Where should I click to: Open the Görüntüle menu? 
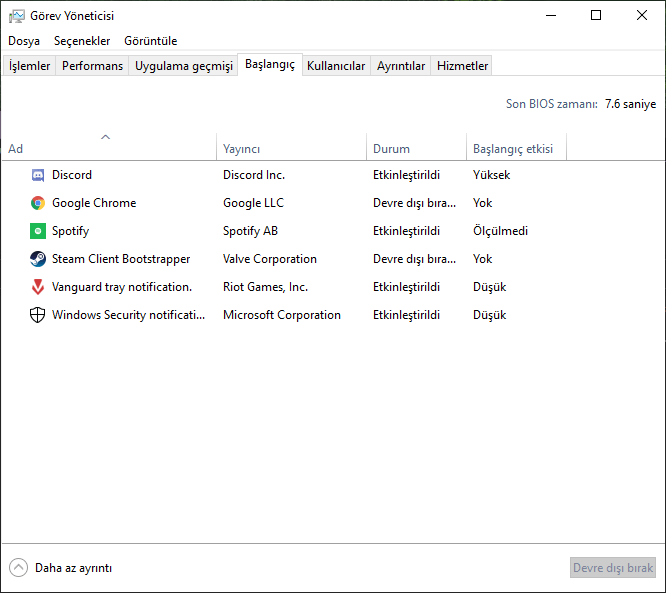pyautogui.click(x=150, y=41)
